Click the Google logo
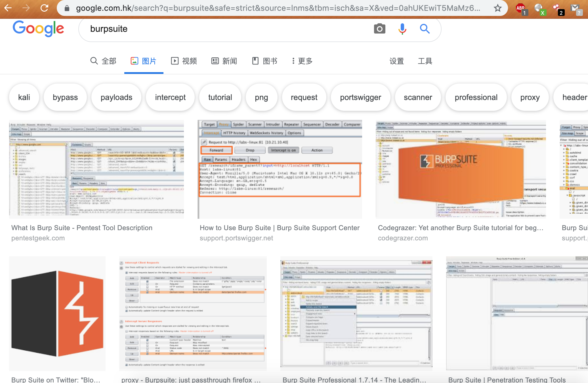 pos(38,29)
